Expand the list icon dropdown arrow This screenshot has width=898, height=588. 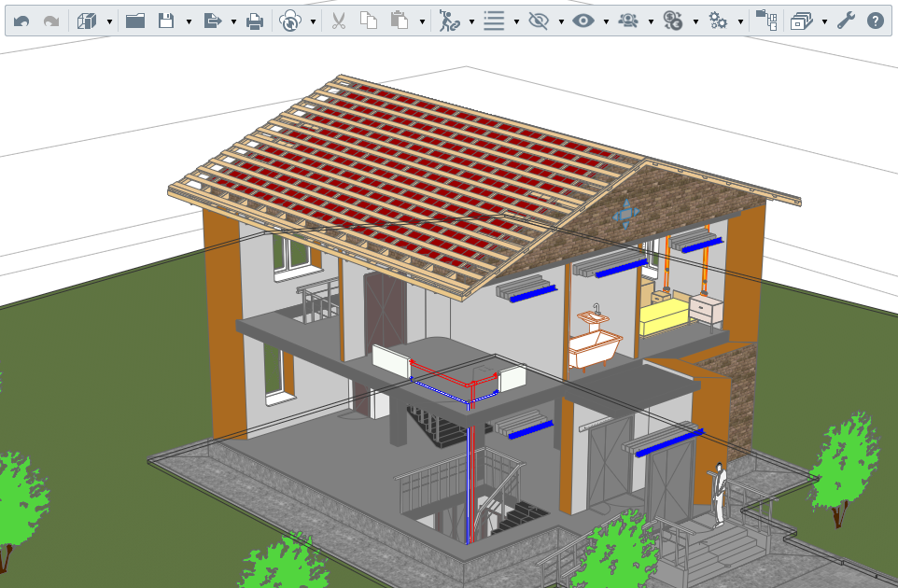tap(516, 22)
